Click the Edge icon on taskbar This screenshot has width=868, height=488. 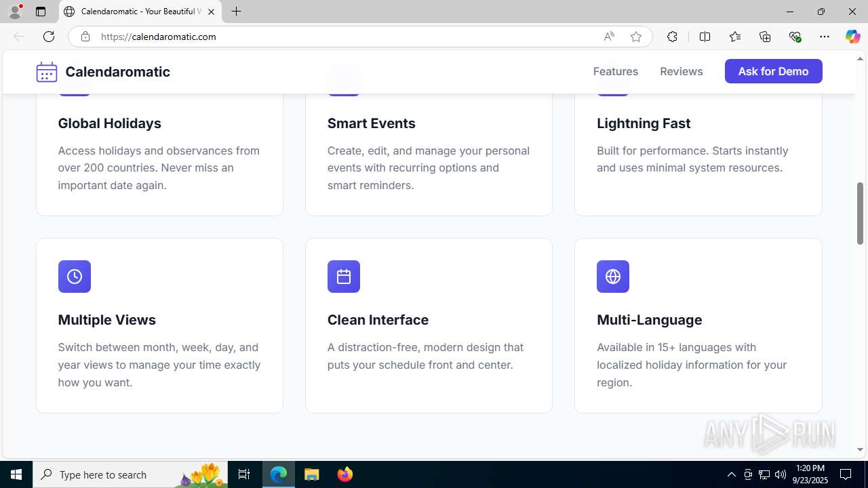(279, 474)
